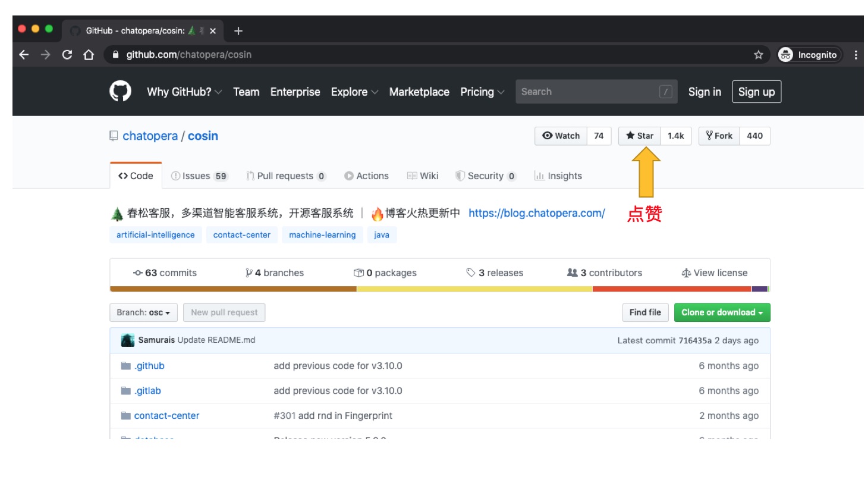Click the Samurais avatar thumbnail

[x=128, y=340]
